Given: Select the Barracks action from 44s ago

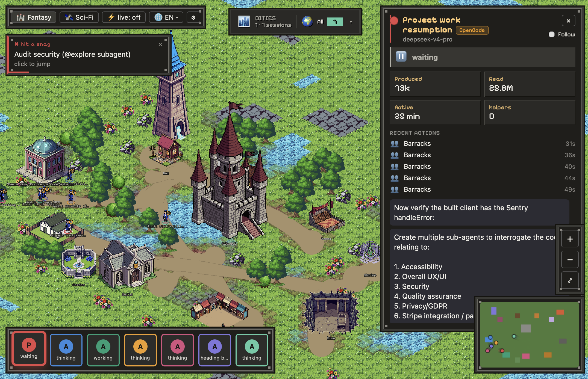Looking at the screenshot, I should pos(483,178).
